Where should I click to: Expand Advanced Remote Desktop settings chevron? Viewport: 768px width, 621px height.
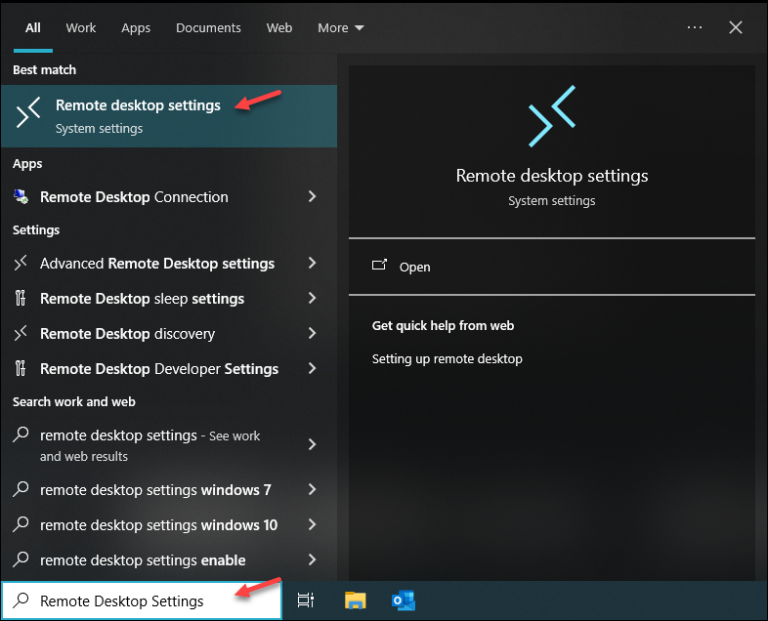pyautogui.click(x=312, y=263)
